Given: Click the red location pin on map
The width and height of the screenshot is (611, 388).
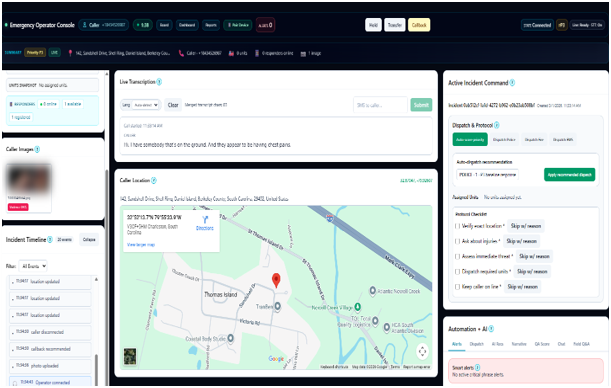Looking at the screenshot, I should [276, 280].
